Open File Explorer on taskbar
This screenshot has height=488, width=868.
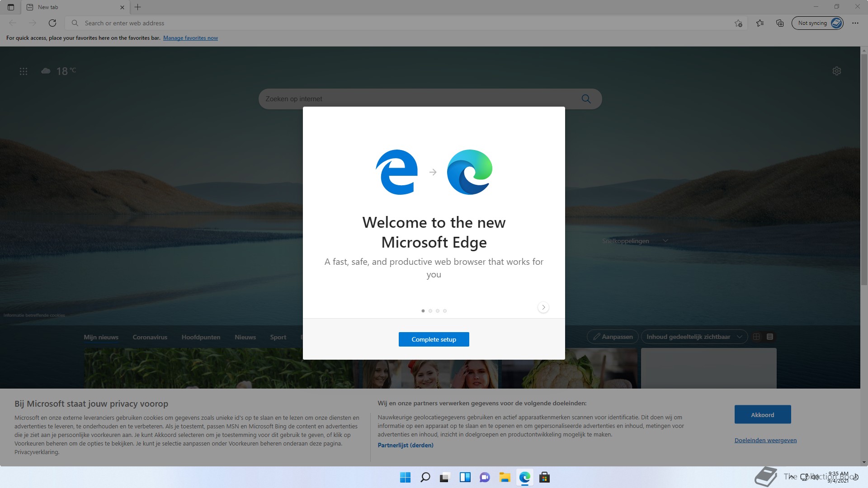coord(505,477)
